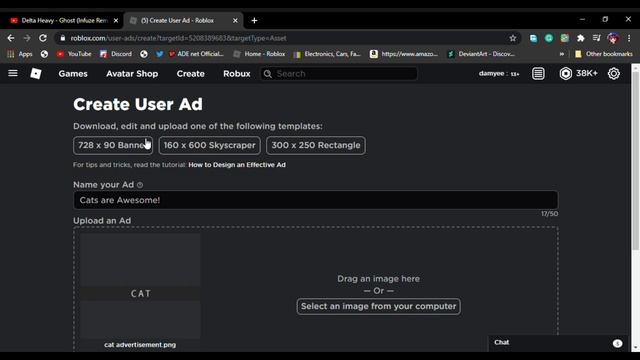
Task: Click the help icon beside Name your Ad
Action: (140, 185)
